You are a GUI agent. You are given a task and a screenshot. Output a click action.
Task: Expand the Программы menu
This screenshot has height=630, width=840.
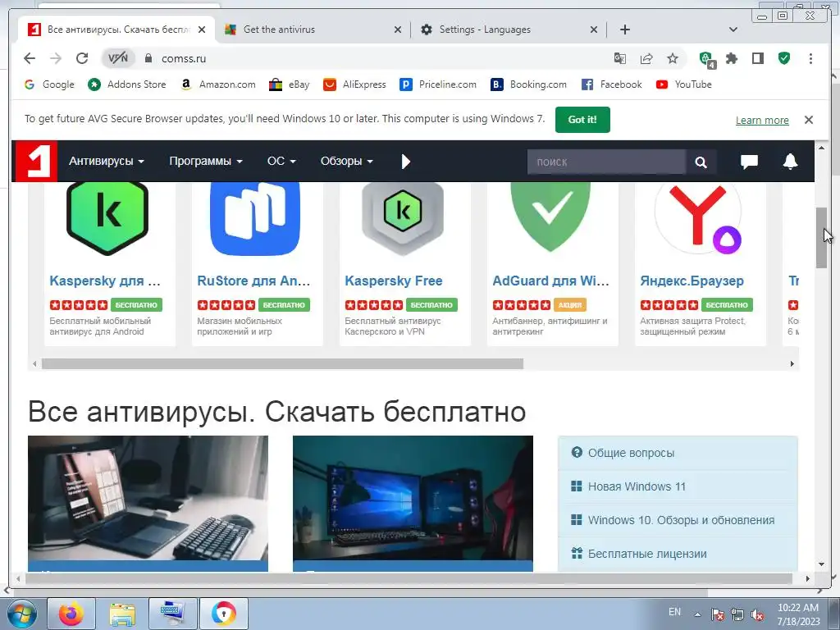coord(206,162)
